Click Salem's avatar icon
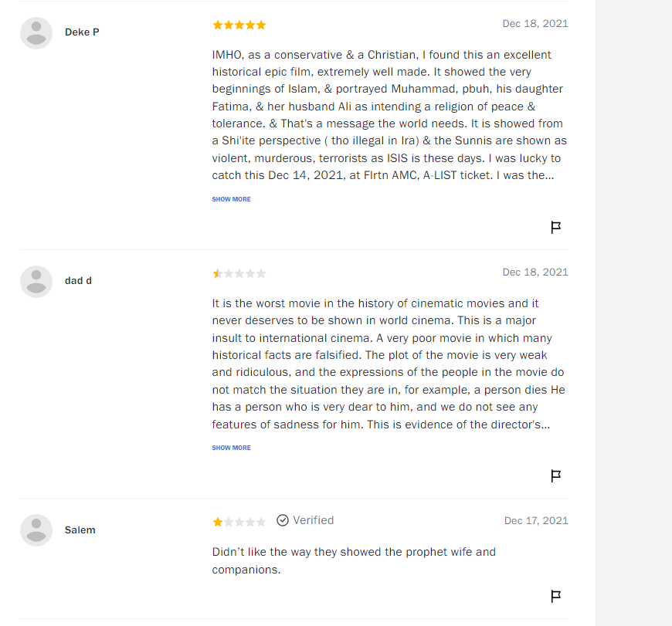The width and height of the screenshot is (672, 626). point(36,530)
